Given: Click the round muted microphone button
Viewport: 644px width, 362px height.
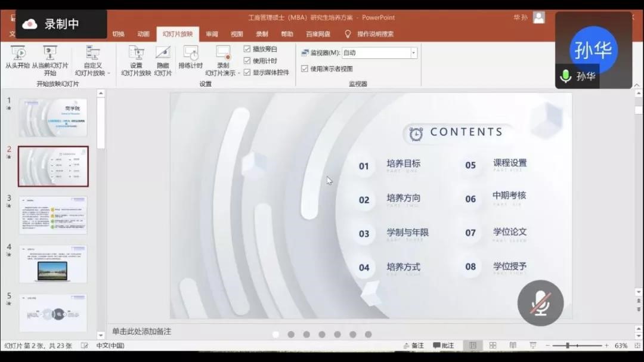Looking at the screenshot, I should (540, 303).
